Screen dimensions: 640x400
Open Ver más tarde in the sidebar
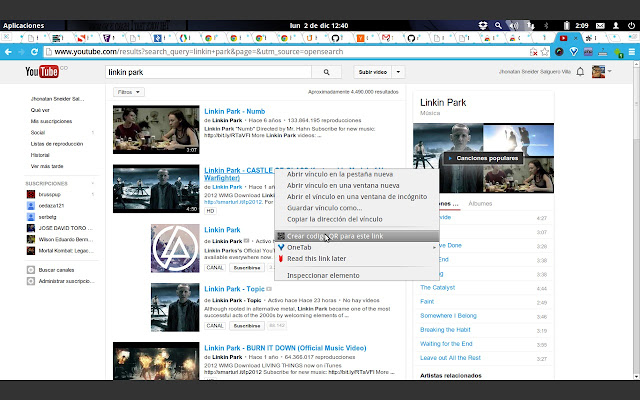coord(47,166)
